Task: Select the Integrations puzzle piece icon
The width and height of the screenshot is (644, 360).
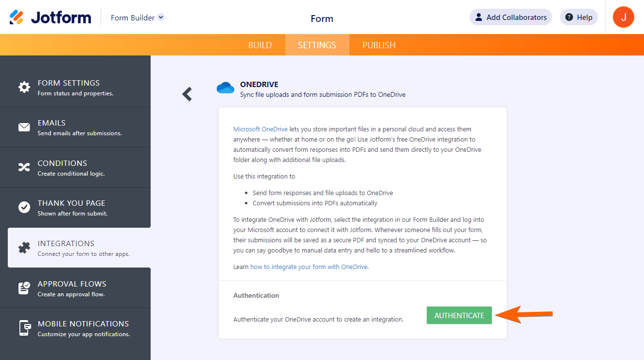Action: click(24, 248)
